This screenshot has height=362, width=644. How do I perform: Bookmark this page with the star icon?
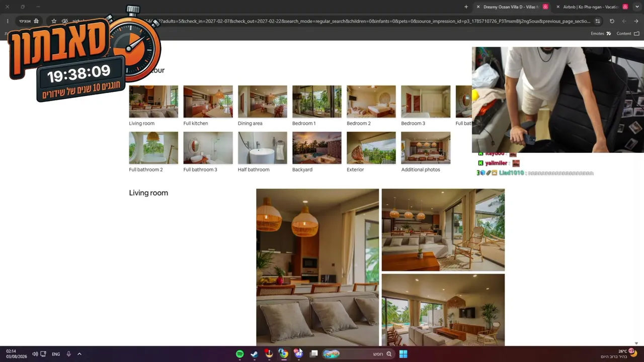(54, 21)
